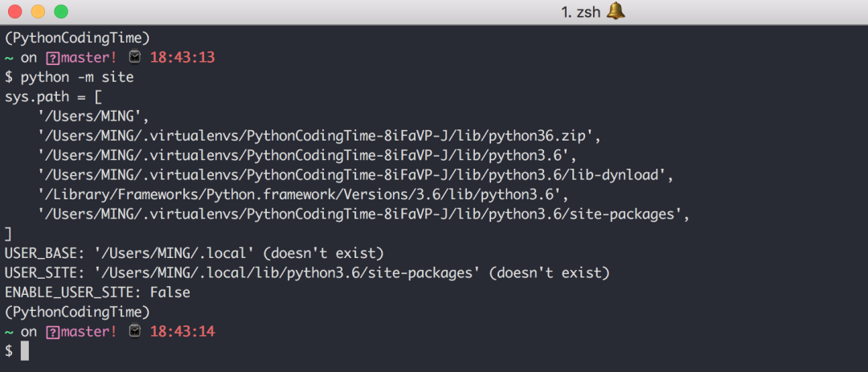868x372 pixels.
Task: Click the '/Users/MING' first path entry
Action: tap(94, 117)
